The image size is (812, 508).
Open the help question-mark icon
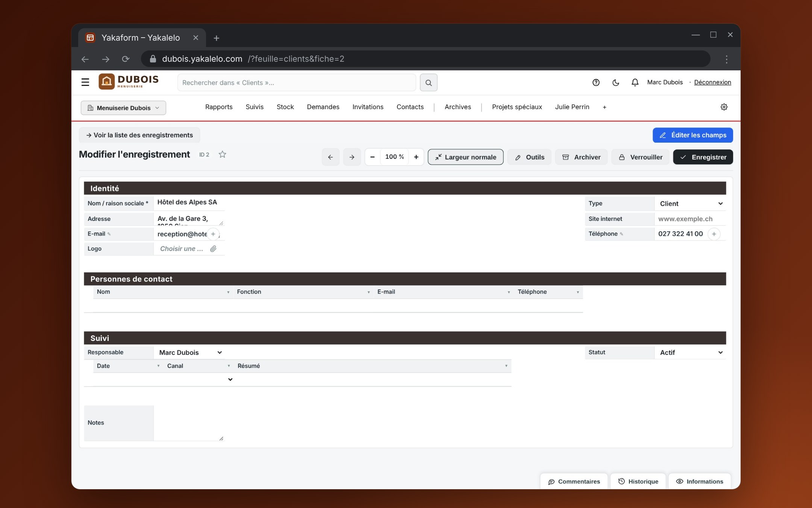596,82
